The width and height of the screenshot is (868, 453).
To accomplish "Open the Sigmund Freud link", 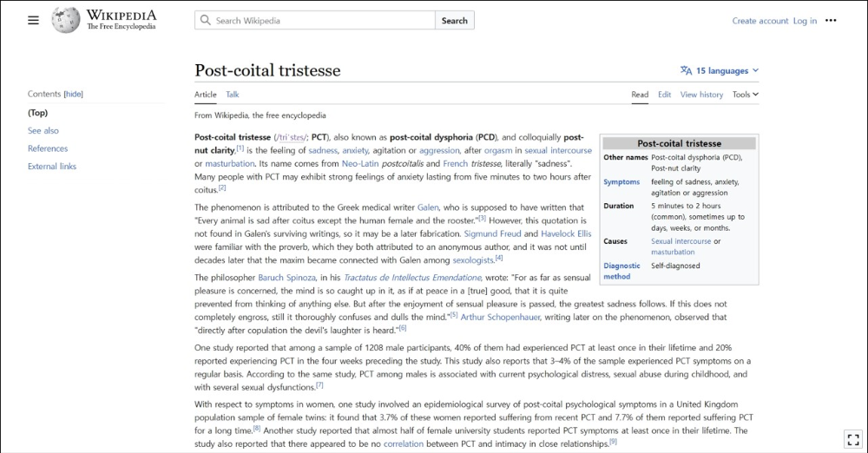I will tap(493, 233).
